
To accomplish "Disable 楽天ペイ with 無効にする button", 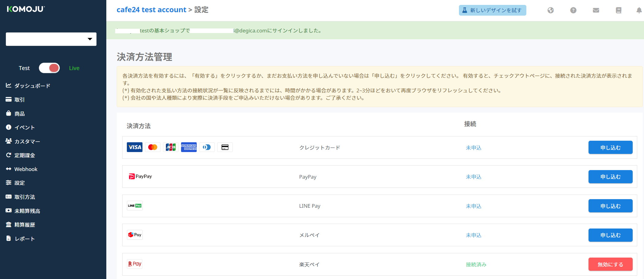I will 610,264.
